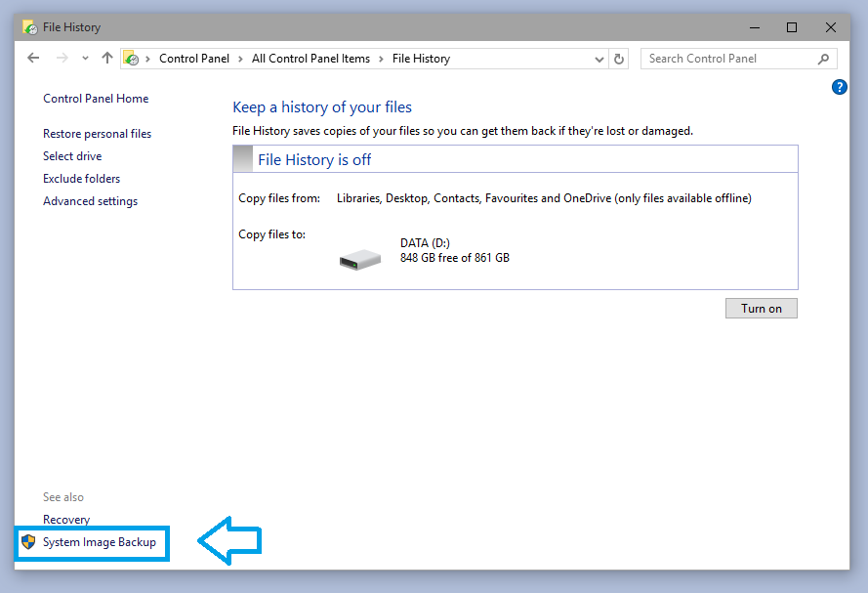Open System Image Backup
This screenshot has width=868, height=593.
point(100,542)
